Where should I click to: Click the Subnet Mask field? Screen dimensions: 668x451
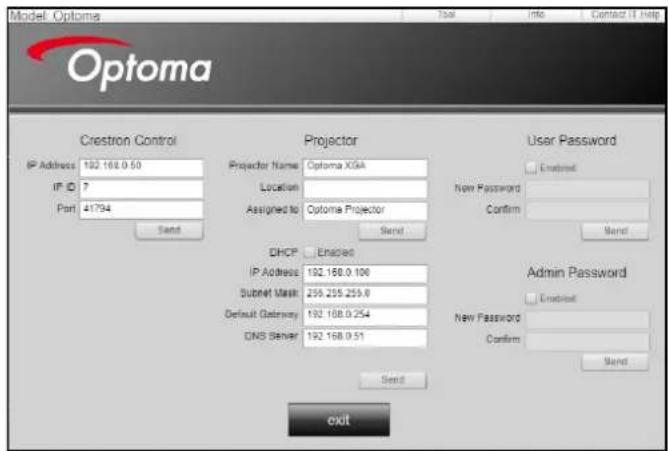pyautogui.click(x=365, y=295)
